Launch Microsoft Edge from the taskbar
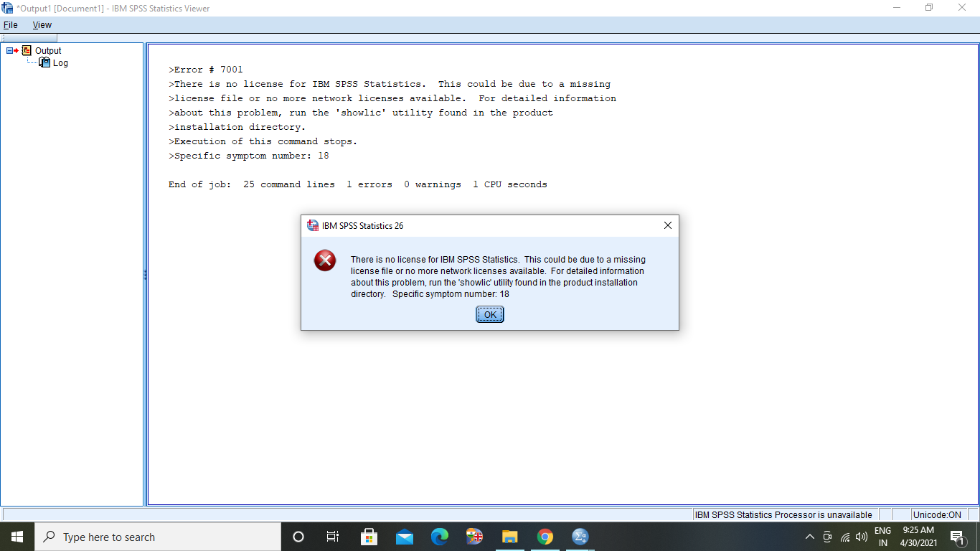980x551 pixels. tap(440, 537)
